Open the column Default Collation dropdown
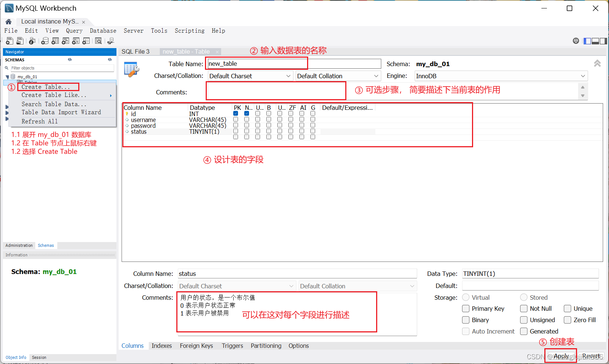609x364 pixels. [x=357, y=286]
